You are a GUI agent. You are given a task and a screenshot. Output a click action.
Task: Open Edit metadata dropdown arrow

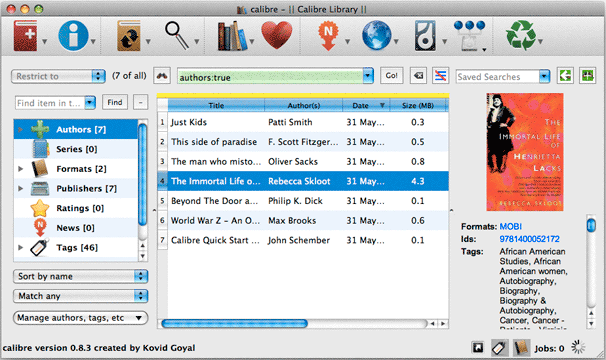click(93, 41)
